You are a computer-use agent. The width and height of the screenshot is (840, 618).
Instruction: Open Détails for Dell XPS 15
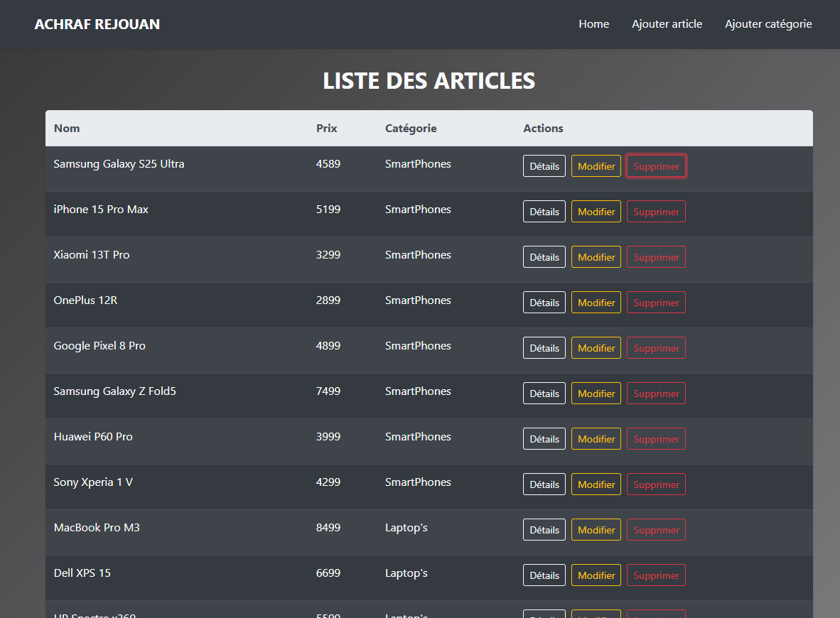pyautogui.click(x=544, y=575)
